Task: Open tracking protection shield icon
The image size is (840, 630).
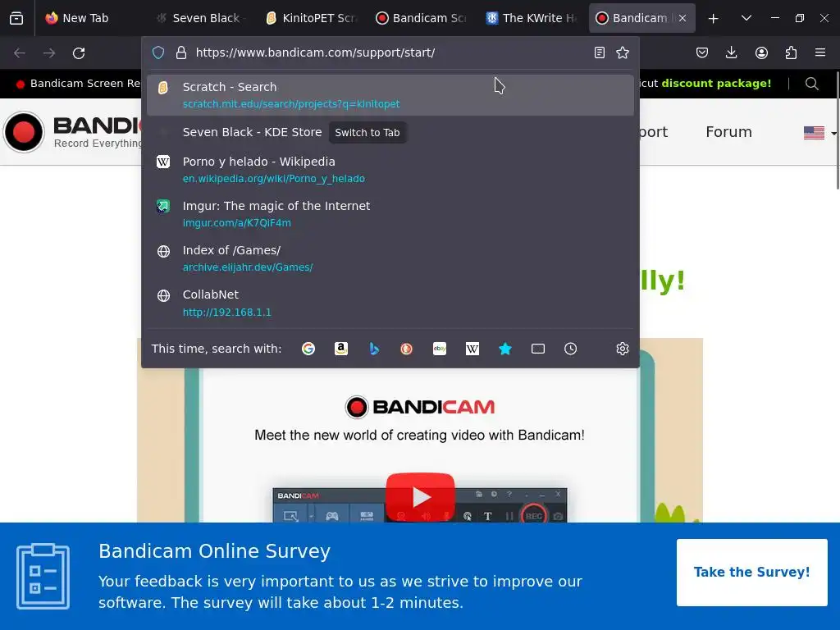Action: pyautogui.click(x=158, y=52)
